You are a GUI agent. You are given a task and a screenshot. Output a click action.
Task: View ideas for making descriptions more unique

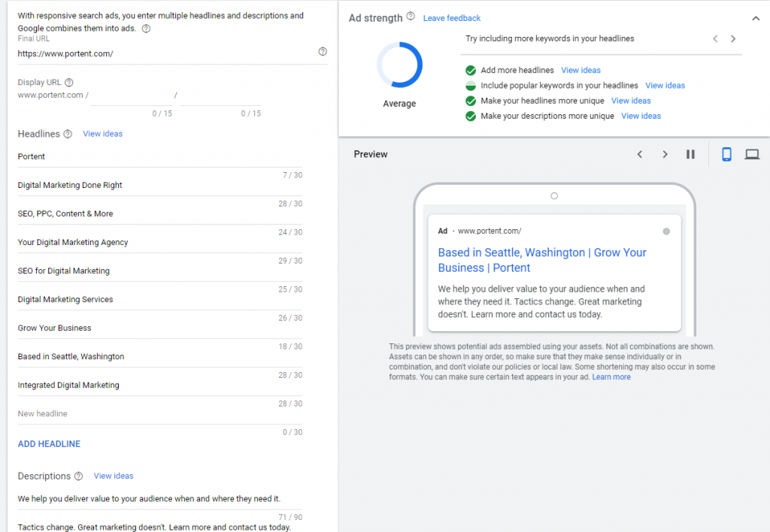(x=641, y=116)
